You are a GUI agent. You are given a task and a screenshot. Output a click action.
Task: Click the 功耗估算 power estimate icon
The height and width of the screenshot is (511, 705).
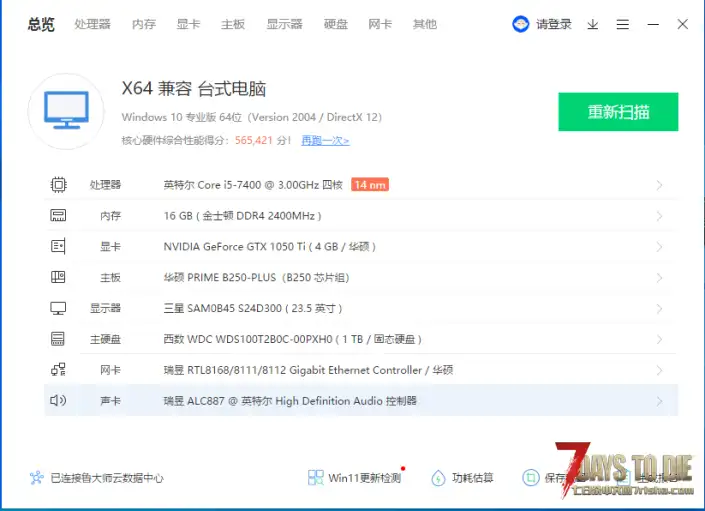point(438,478)
